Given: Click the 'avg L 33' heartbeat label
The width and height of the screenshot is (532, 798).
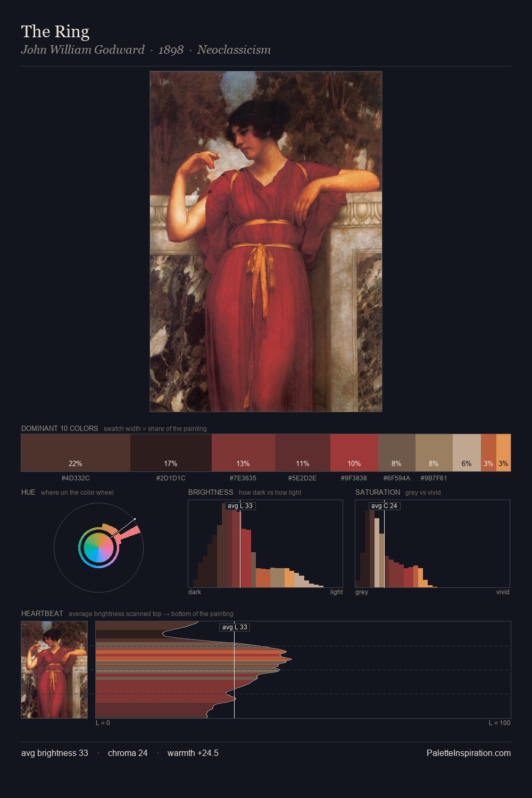Looking at the screenshot, I should click(235, 627).
